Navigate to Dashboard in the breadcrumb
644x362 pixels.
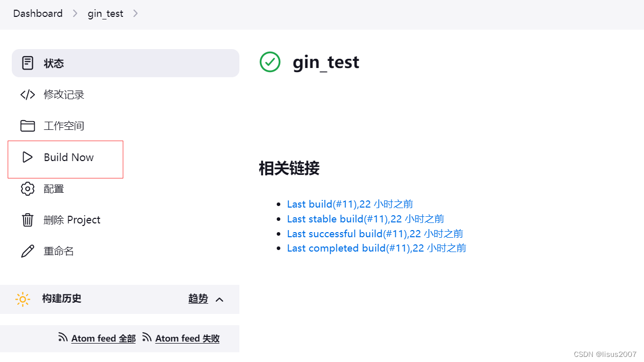click(x=37, y=13)
